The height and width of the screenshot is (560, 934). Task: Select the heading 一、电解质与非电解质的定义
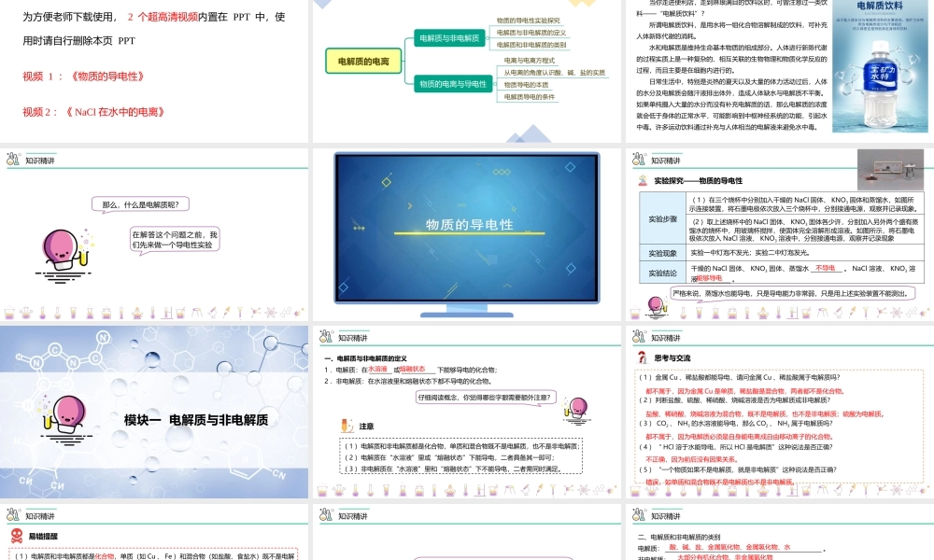tap(365, 358)
